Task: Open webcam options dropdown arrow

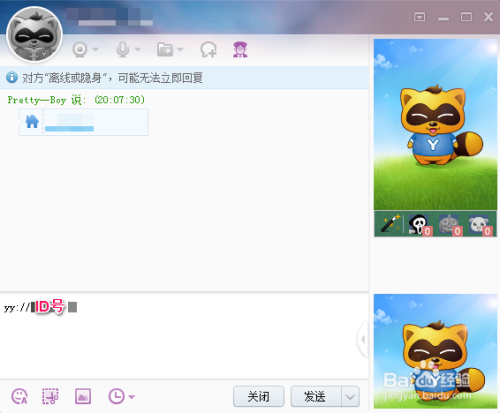Action: (95, 49)
